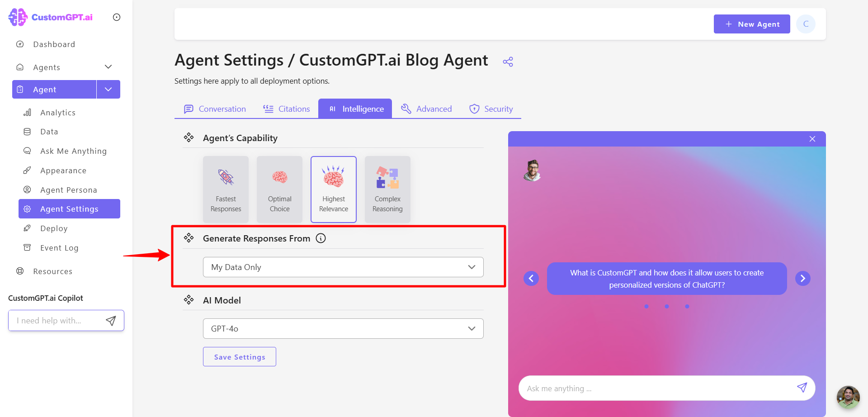Viewport: 868px width, 417px height.
Task: Go to previous suggested question
Action: tap(531, 278)
